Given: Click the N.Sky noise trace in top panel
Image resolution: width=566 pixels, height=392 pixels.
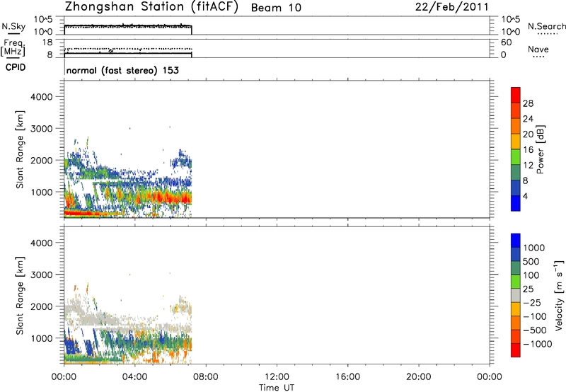Looking at the screenshot, I should (x=128, y=25).
